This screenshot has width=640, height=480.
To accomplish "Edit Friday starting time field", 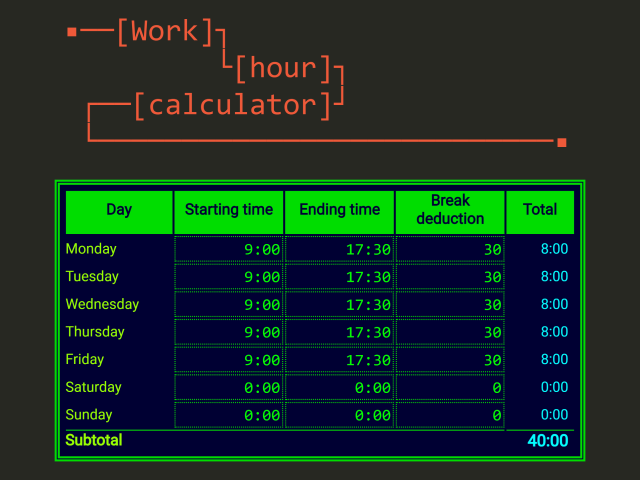I will (229, 360).
